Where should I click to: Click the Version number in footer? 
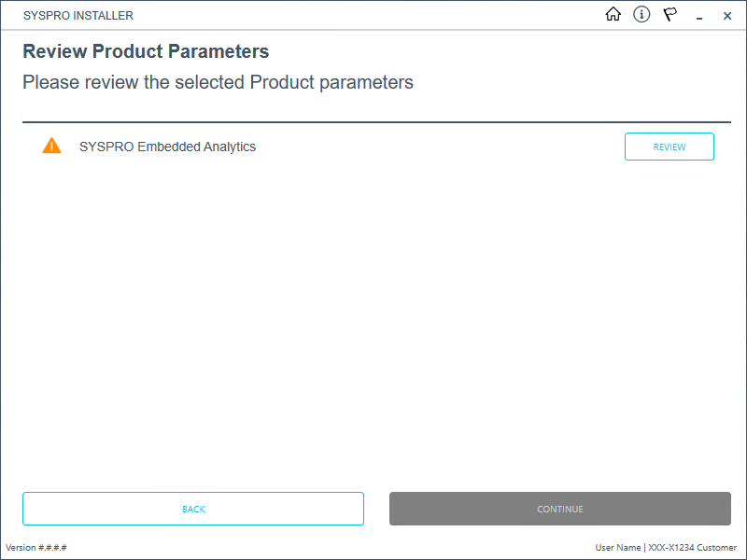coord(36,548)
